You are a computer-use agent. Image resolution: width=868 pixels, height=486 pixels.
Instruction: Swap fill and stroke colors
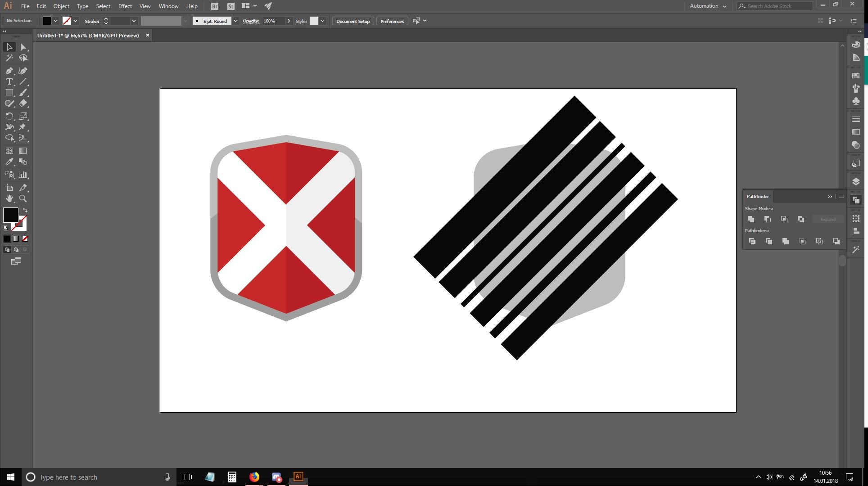[x=25, y=210]
